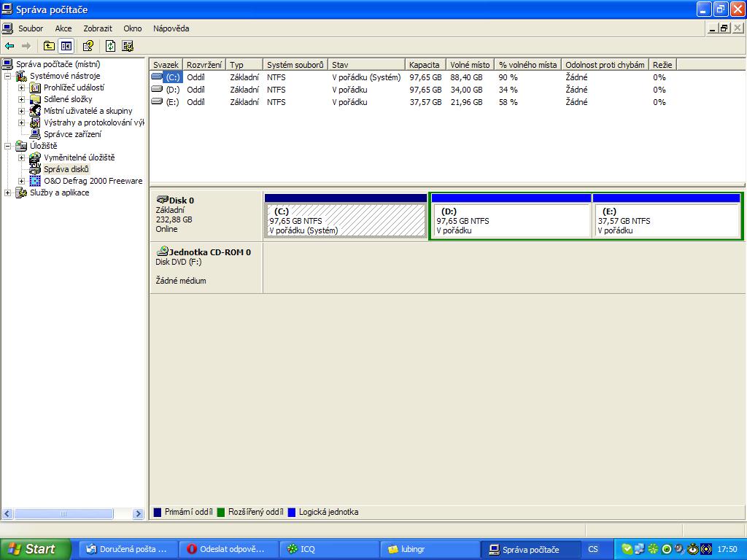This screenshot has height=560, width=747.
Task: Click the Back arrow toolbar icon
Action: (x=9, y=46)
